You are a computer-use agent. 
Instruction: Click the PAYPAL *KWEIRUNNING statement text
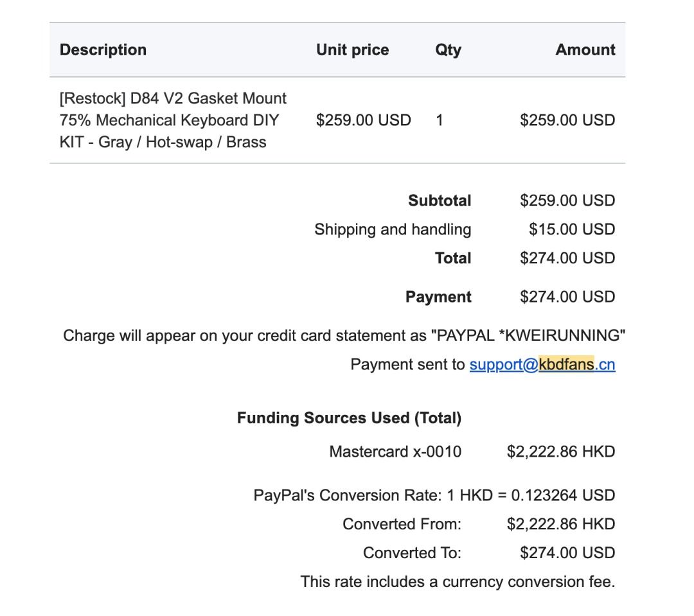[x=528, y=336]
